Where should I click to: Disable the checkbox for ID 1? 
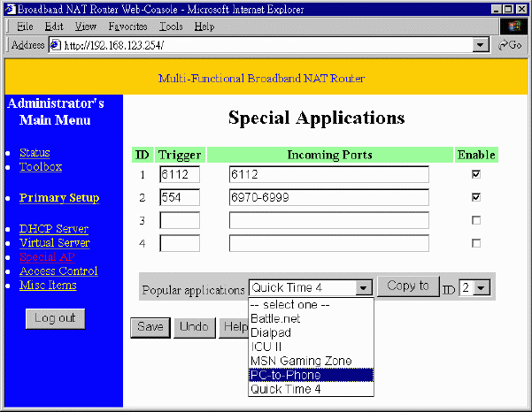(476, 174)
